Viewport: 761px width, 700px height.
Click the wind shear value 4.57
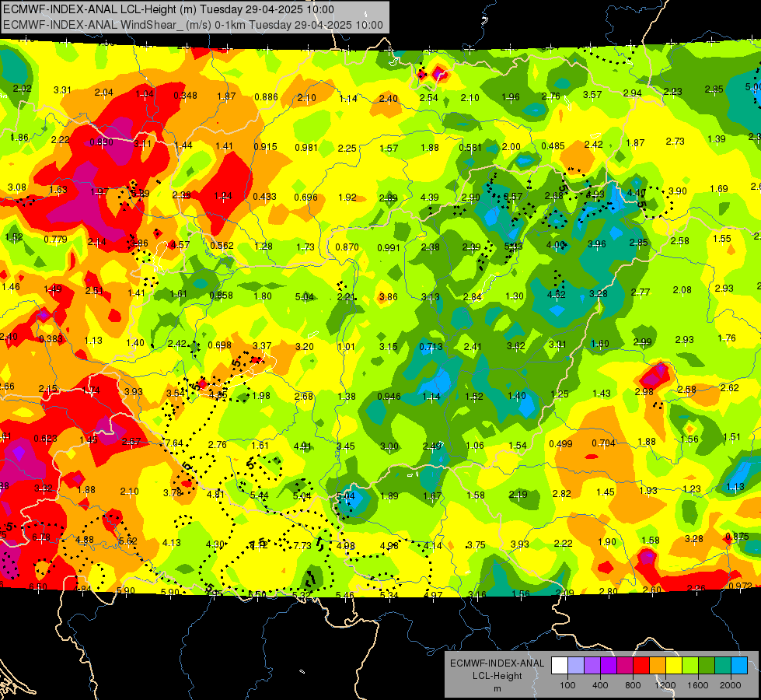click(x=180, y=244)
